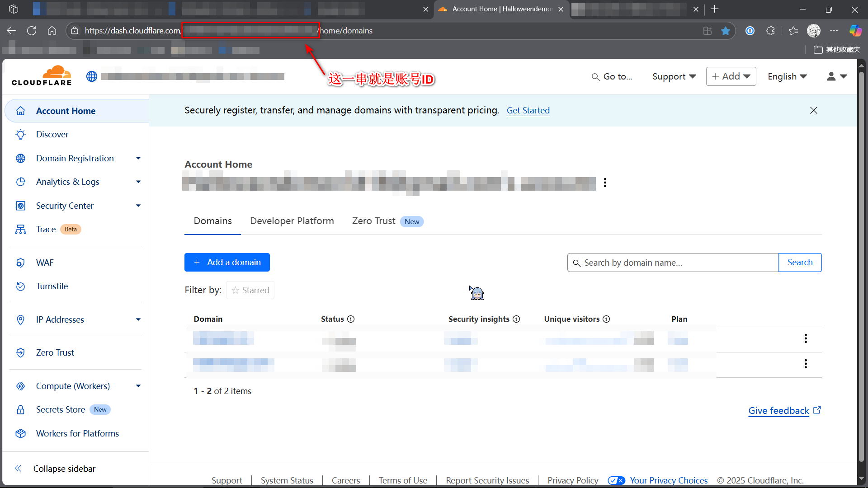Open Turnstile from the sidebar icon

tap(20, 286)
